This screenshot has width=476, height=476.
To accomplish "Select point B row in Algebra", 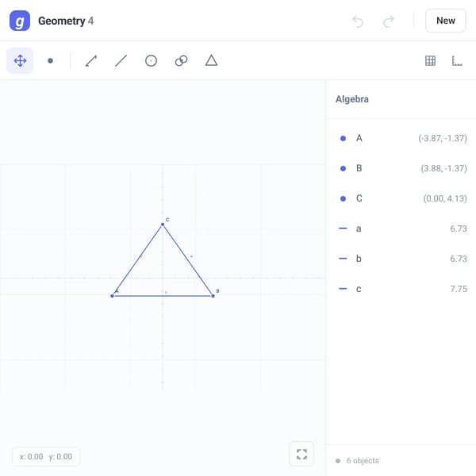I will click(401, 168).
